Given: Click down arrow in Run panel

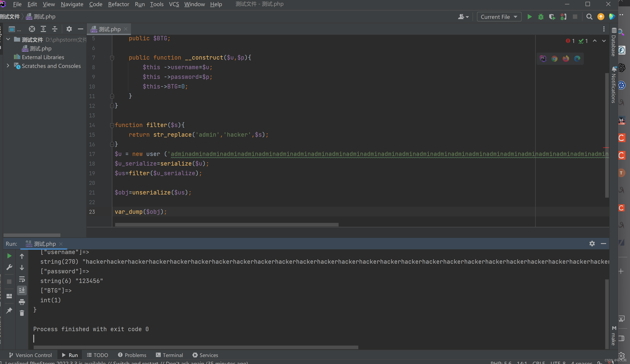Looking at the screenshot, I should (x=22, y=267).
